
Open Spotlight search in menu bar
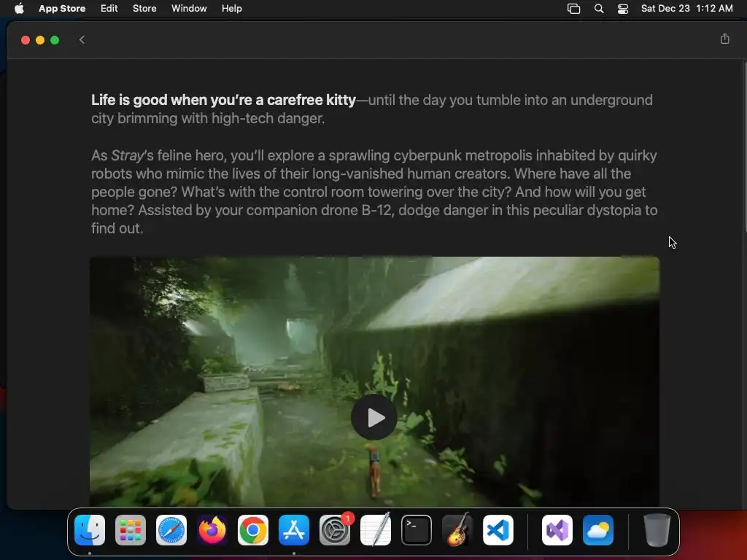tap(599, 9)
